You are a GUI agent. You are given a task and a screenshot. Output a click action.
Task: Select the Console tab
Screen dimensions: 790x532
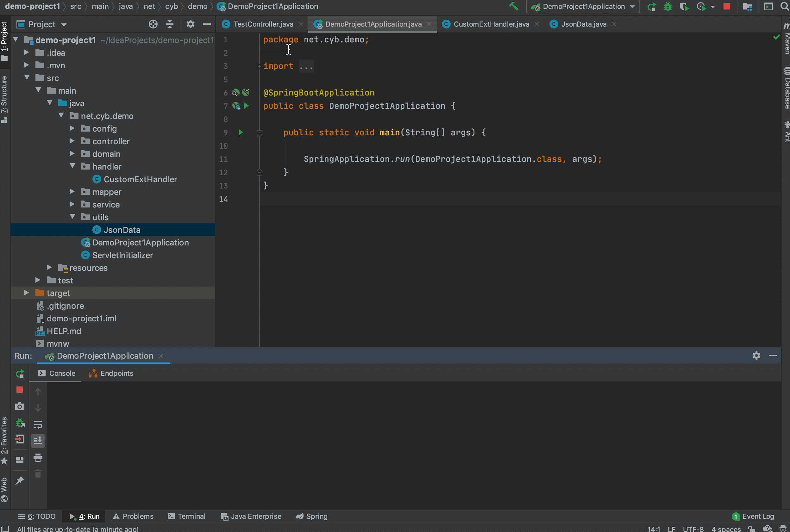56,373
